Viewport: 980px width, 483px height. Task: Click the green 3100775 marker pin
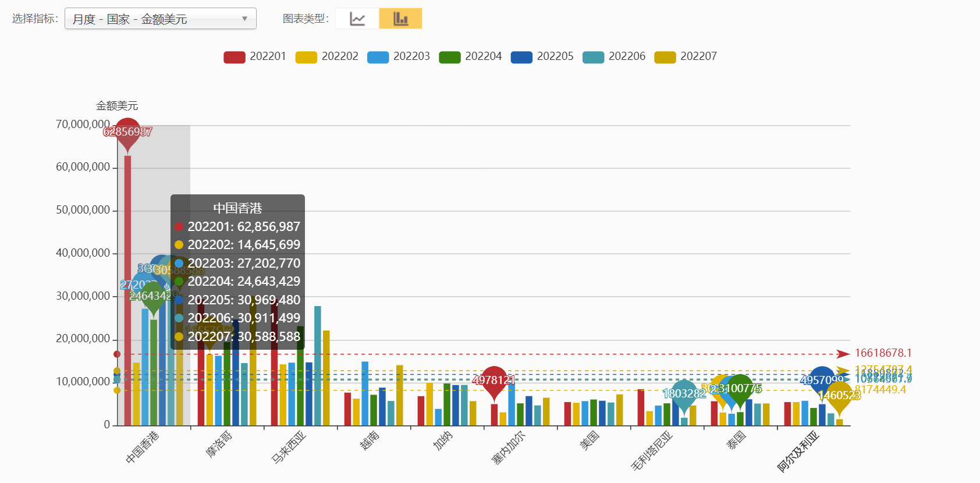point(740,388)
